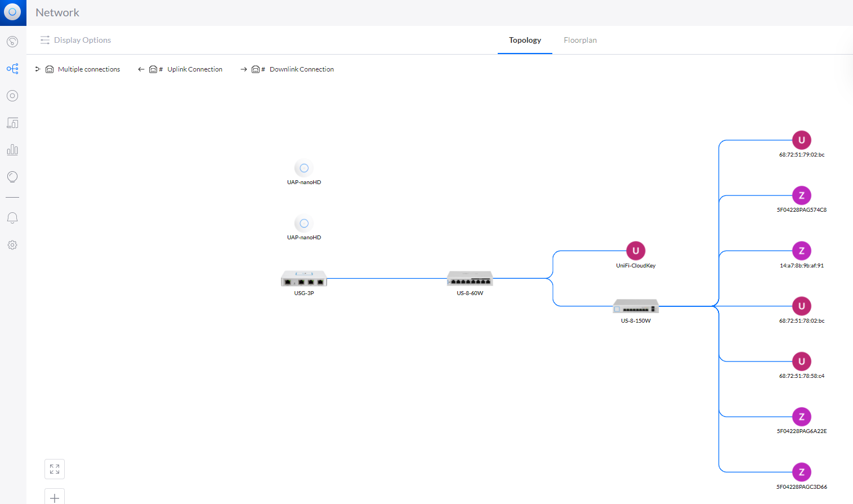
Task: Open the Devices target sidebar icon
Action: (x=12, y=96)
